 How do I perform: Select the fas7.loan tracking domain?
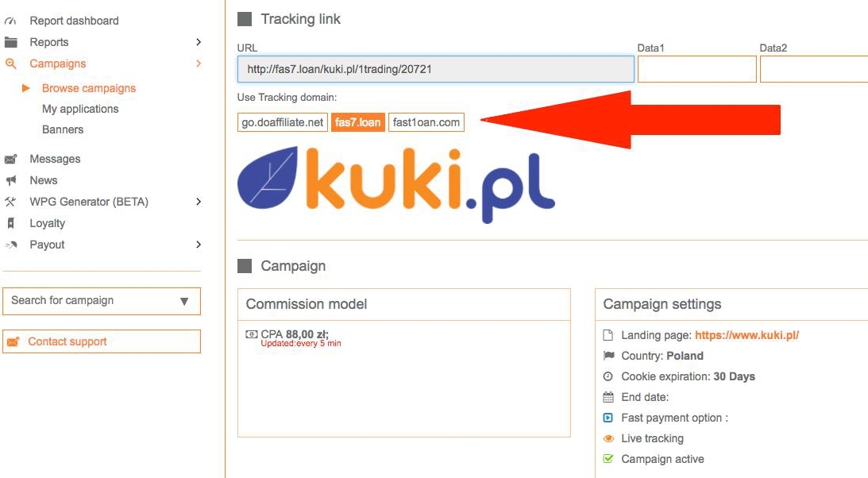[357, 122]
